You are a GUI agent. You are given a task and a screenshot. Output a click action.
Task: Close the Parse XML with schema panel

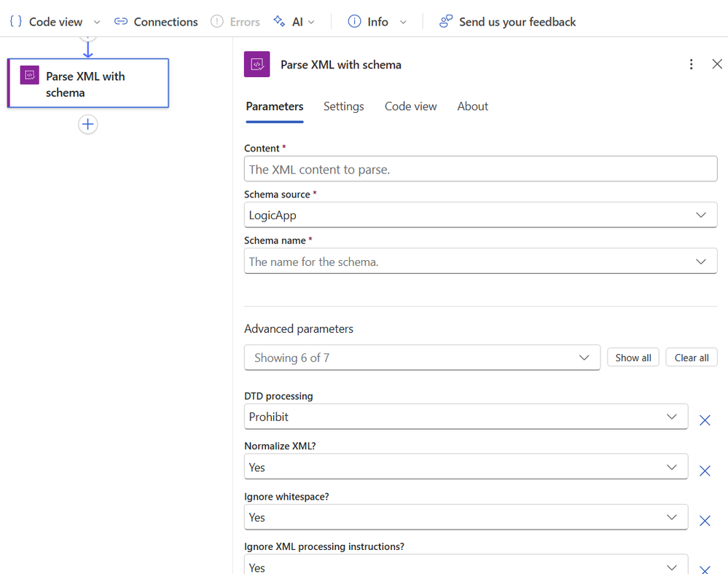(x=717, y=64)
